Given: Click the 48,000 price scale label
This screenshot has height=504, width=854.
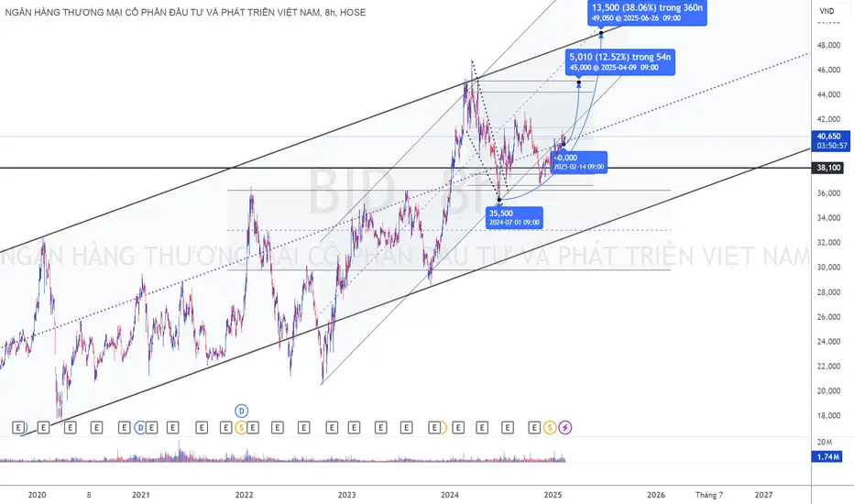Looking at the screenshot, I should [x=827, y=45].
